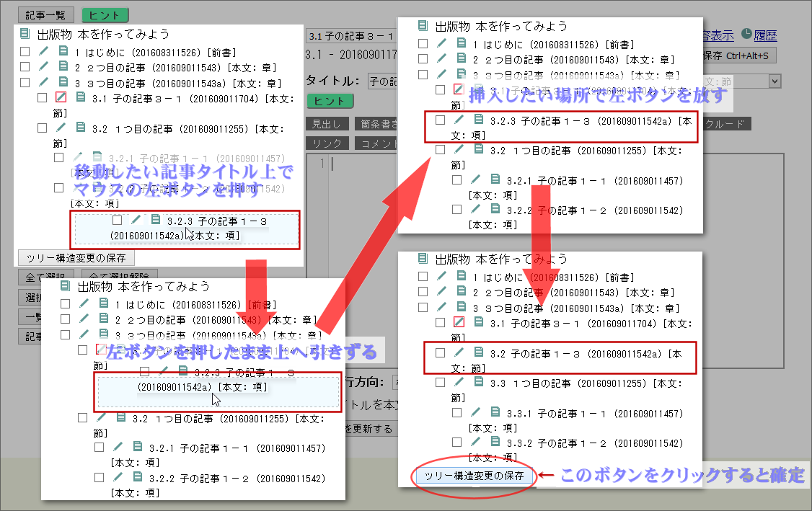Tick checkbox for 3.2.3 子の記事1－3 in upper-left tree panel
812x511 pixels.
coord(118,220)
